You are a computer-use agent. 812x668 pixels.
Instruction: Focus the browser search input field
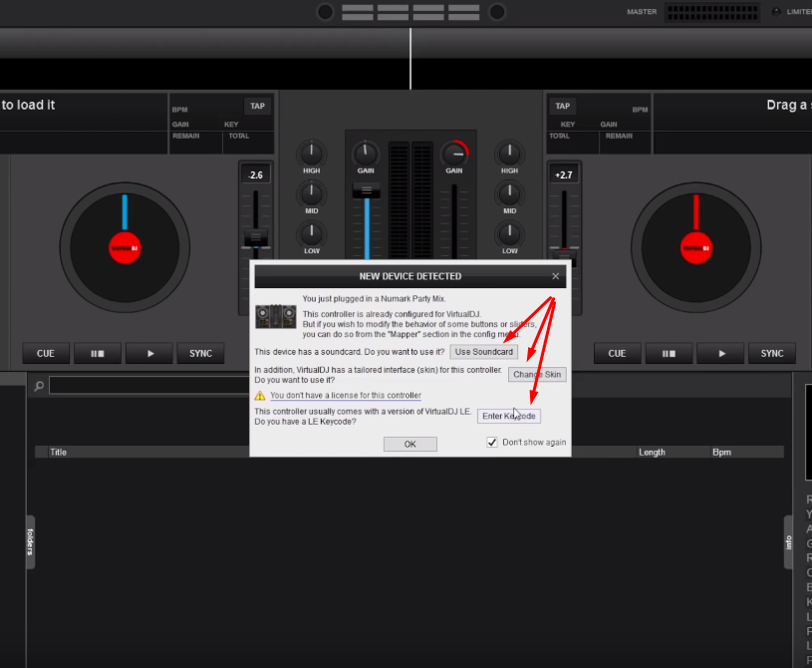coord(149,386)
